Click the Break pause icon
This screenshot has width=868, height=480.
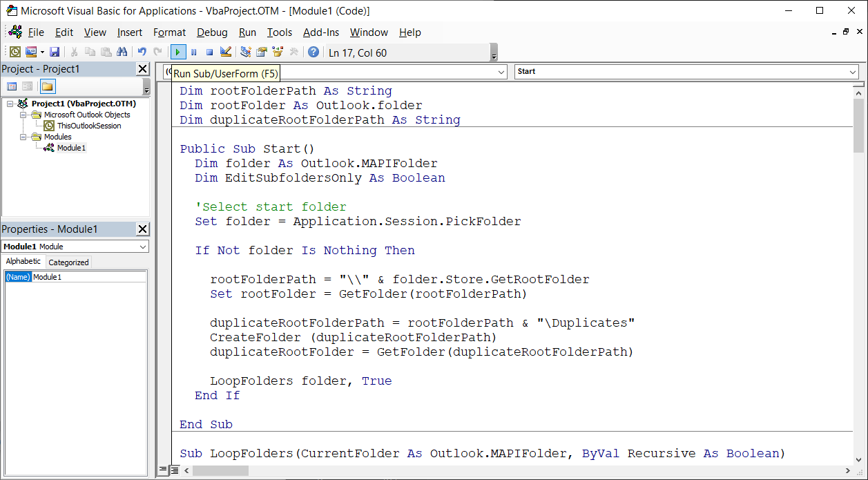point(194,52)
